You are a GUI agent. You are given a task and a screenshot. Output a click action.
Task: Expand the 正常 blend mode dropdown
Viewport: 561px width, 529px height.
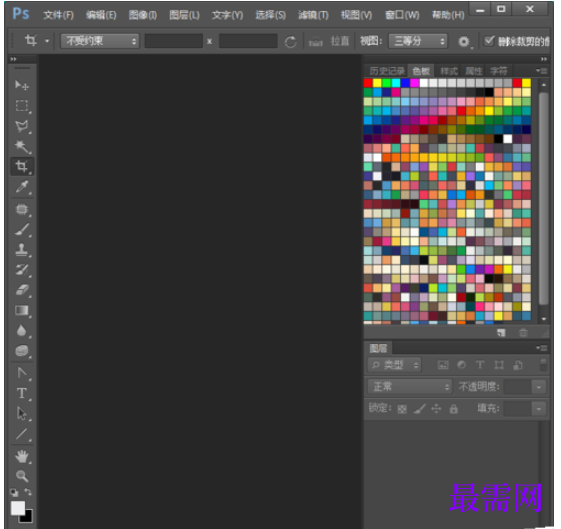click(410, 387)
